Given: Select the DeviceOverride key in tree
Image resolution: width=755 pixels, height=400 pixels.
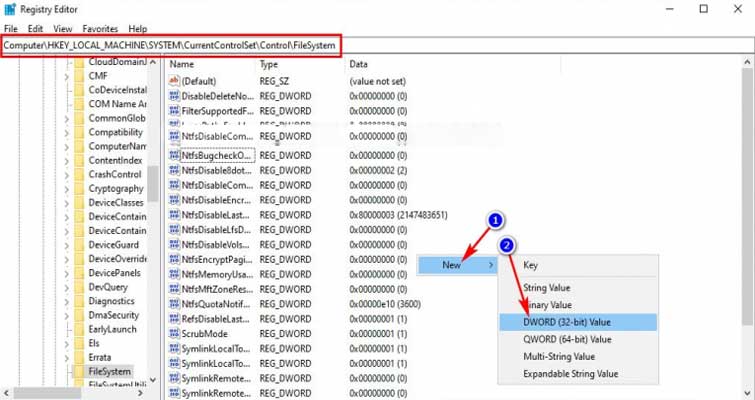Looking at the screenshot, I should pyautogui.click(x=118, y=259).
